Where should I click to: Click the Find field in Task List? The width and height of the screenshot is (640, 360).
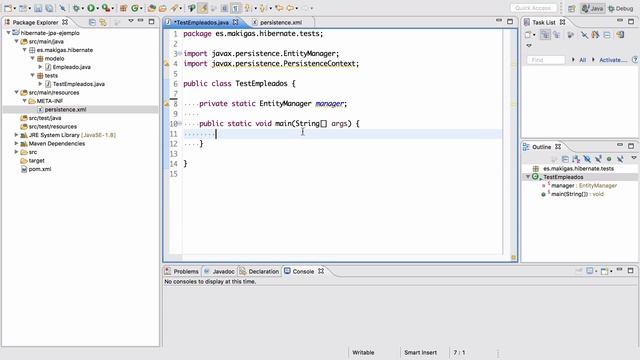(x=546, y=60)
